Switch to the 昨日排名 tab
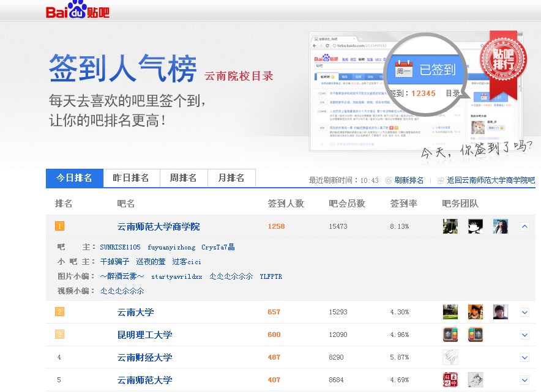541x392 pixels. coord(131,178)
